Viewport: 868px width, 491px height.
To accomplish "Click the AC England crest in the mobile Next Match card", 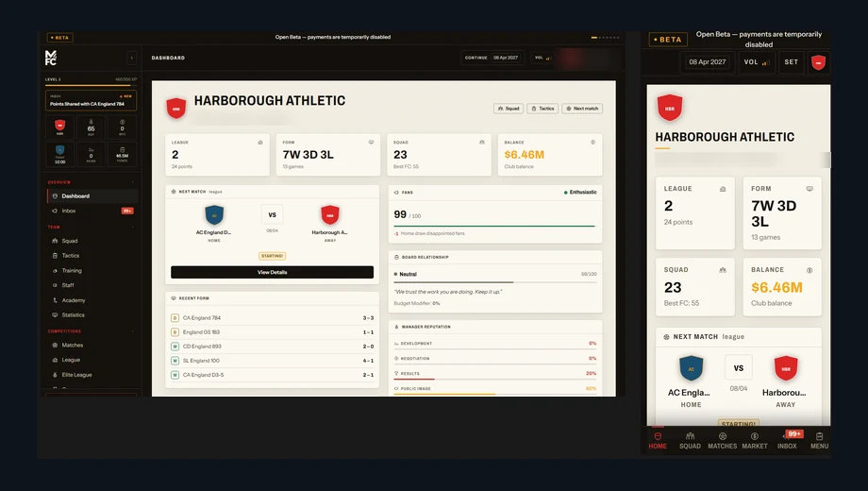I will click(x=691, y=368).
